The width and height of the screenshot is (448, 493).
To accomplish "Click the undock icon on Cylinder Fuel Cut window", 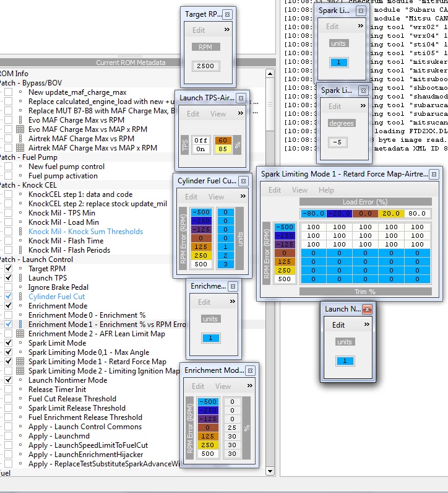I will (x=243, y=181).
